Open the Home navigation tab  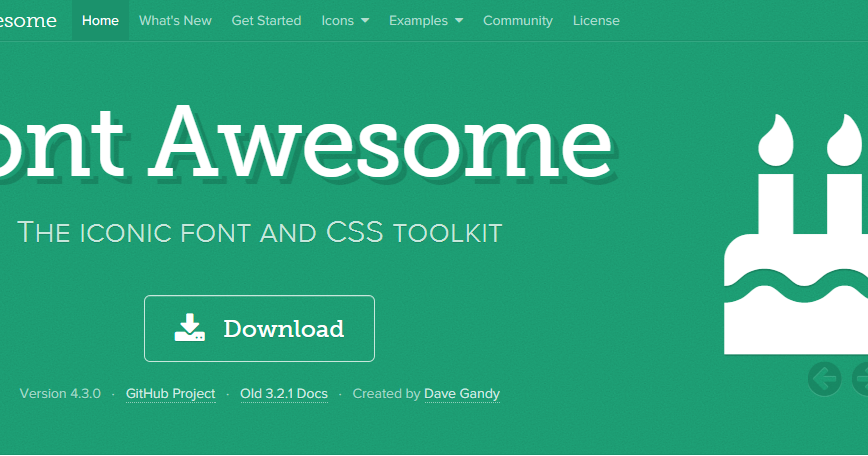tap(100, 20)
